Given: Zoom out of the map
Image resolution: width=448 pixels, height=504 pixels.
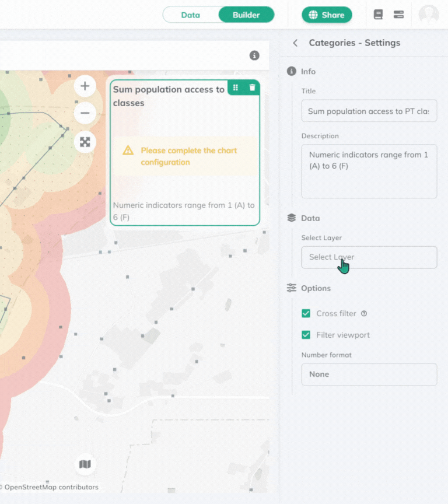Looking at the screenshot, I should (x=85, y=113).
